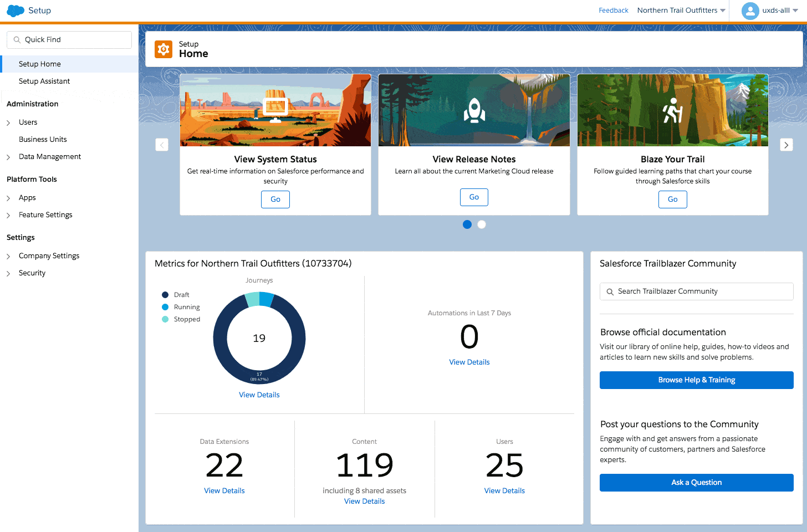Click Metrics for Northern Trail Outfitters title

(253, 264)
